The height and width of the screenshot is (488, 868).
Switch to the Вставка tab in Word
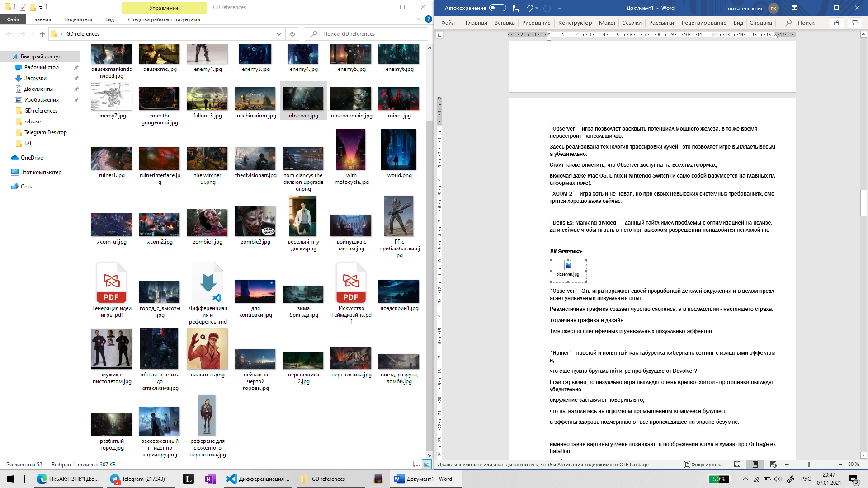(x=505, y=23)
